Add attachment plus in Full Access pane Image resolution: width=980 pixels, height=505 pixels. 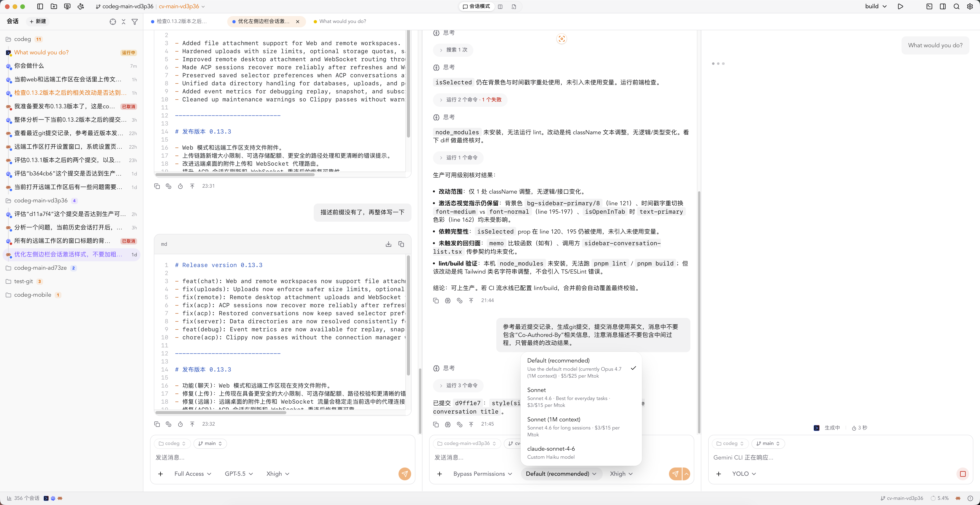point(161,474)
